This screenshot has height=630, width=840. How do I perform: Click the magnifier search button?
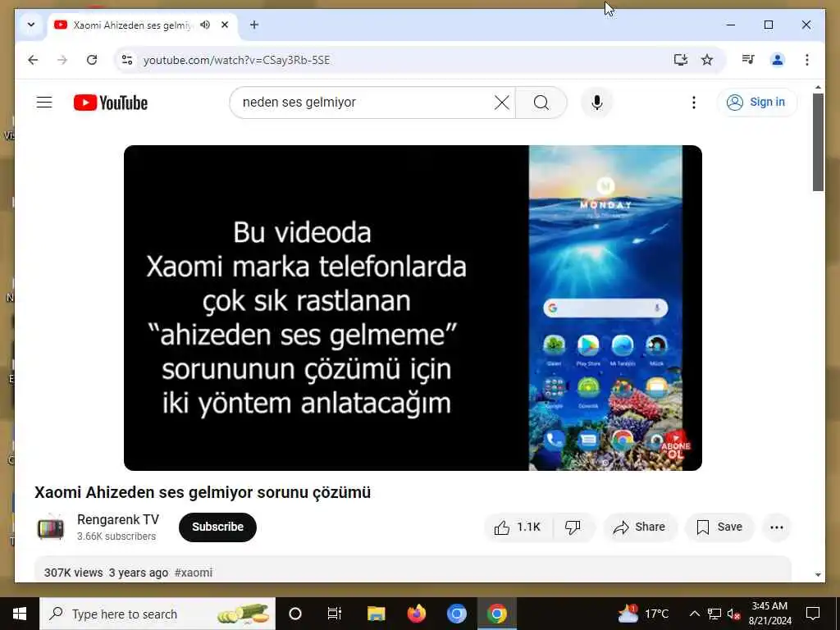click(541, 103)
